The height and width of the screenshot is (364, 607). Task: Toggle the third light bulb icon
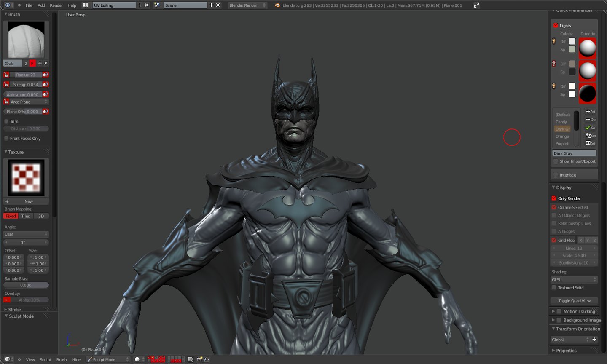[x=554, y=86]
